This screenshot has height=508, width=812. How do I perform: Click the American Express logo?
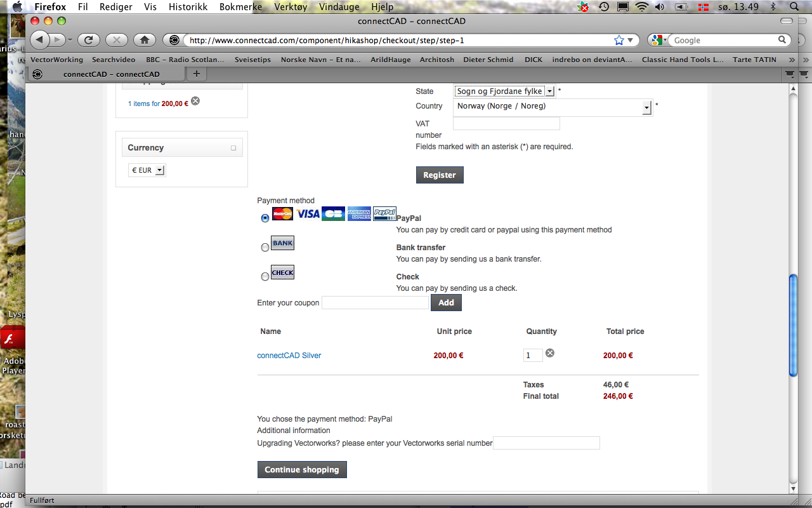tap(359, 214)
